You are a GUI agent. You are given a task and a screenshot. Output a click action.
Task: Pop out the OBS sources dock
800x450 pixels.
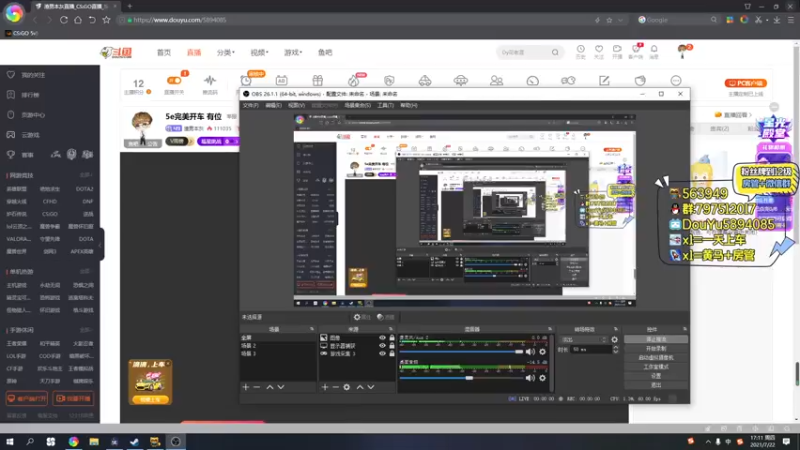click(391, 329)
